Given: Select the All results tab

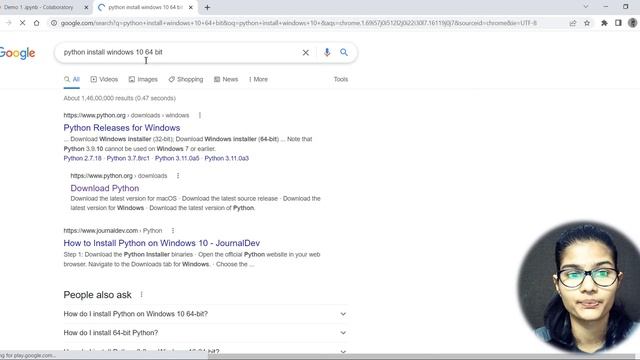Looking at the screenshot, I should pos(72,80).
